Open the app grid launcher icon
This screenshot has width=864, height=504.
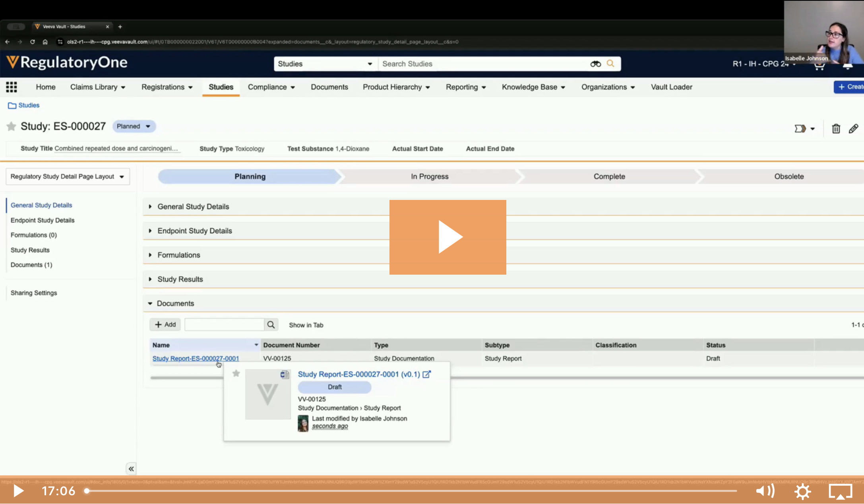(12, 87)
